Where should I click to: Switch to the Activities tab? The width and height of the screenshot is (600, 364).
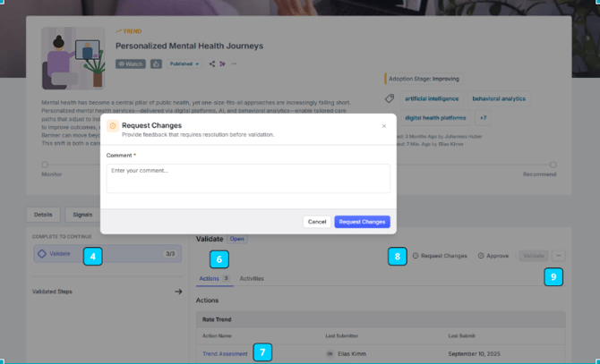252,278
